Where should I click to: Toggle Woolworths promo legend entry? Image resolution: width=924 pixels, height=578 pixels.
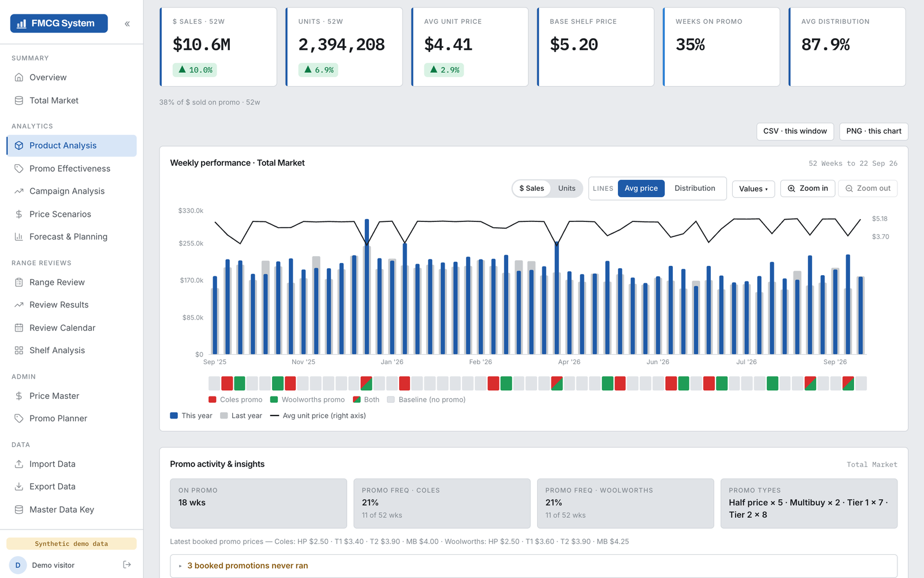(308, 399)
